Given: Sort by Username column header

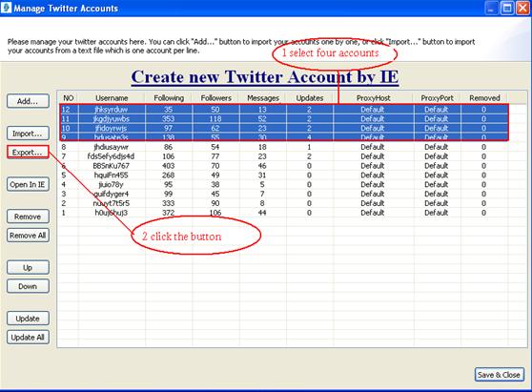Looking at the screenshot, I should [x=112, y=98].
